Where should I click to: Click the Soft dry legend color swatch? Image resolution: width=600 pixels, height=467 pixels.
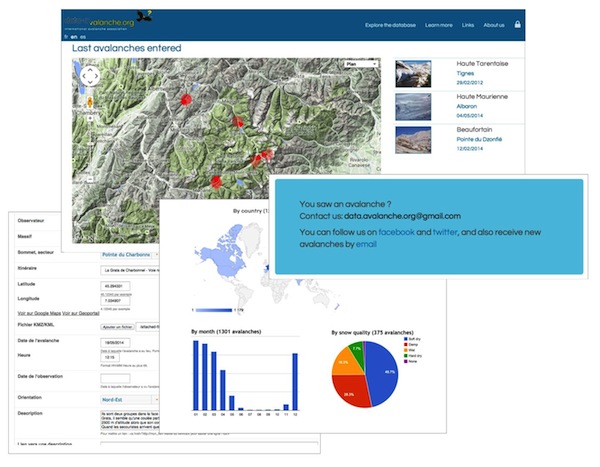406,339
